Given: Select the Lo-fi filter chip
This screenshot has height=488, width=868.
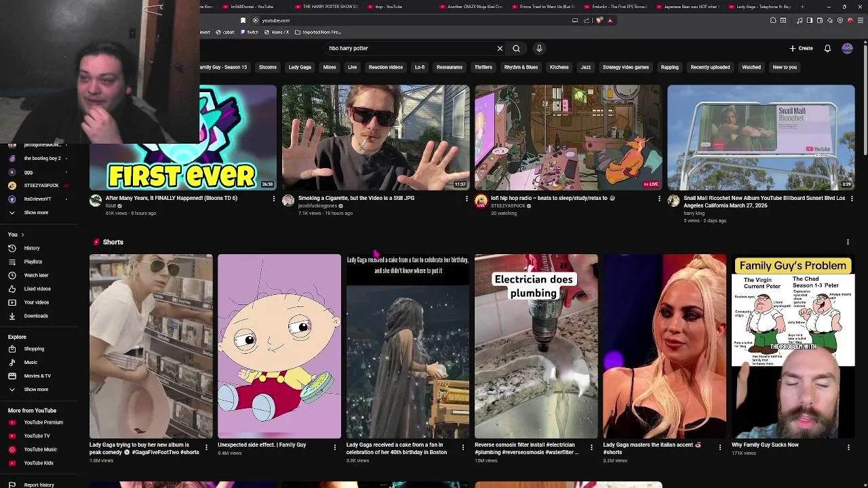Looking at the screenshot, I should [x=420, y=67].
